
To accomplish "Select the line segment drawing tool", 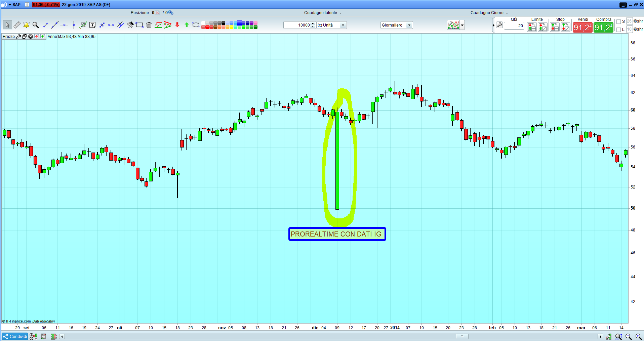I will 45,25.
